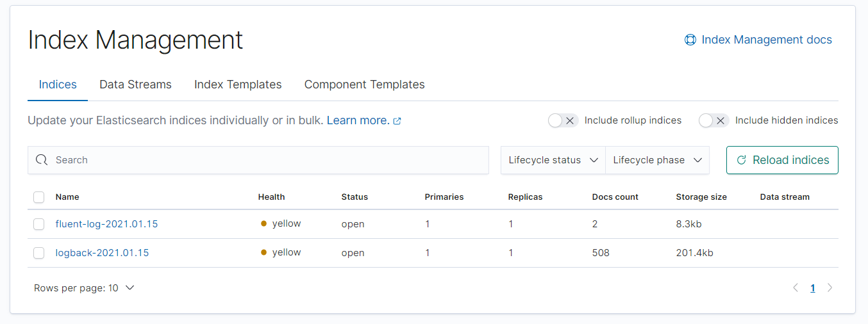Check the fluent-log-2021.01.15 row checkbox
This screenshot has width=868, height=324.
click(x=39, y=224)
